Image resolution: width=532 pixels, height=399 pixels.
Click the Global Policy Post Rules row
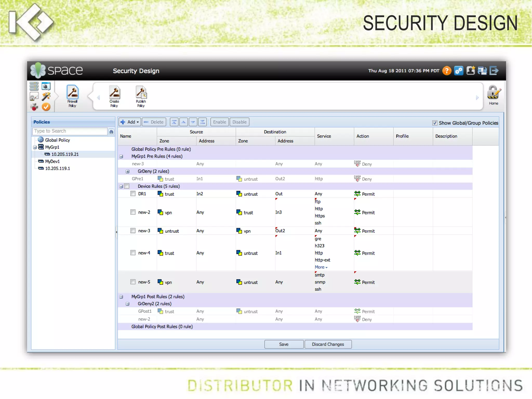pyautogui.click(x=295, y=327)
